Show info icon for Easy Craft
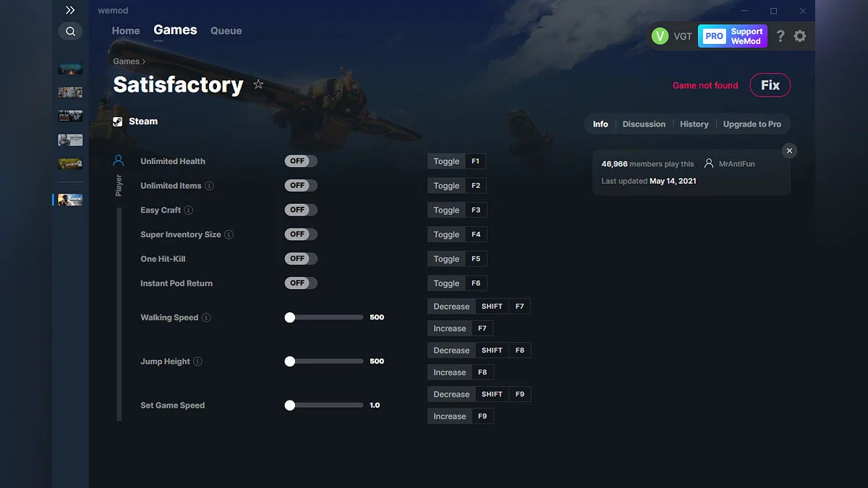Image resolution: width=868 pixels, height=488 pixels. point(189,210)
